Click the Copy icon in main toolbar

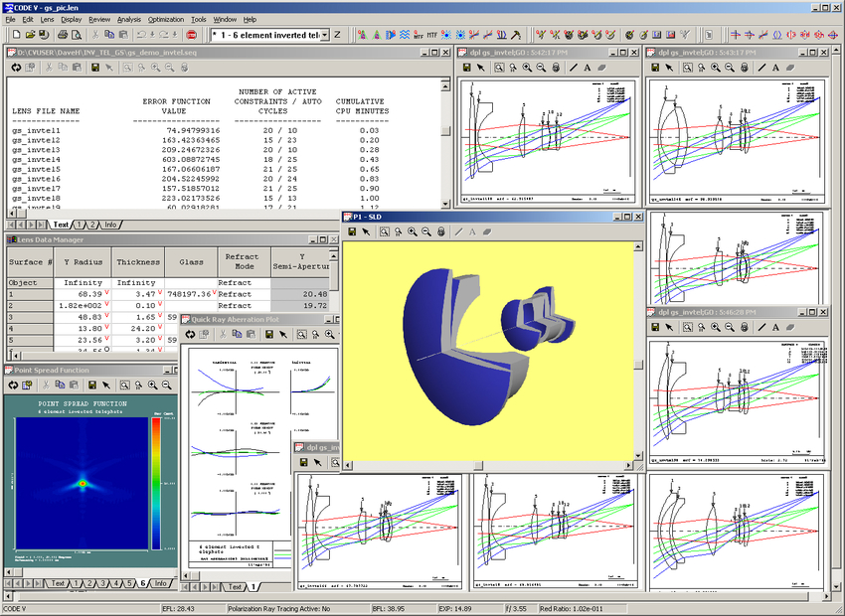(x=109, y=35)
